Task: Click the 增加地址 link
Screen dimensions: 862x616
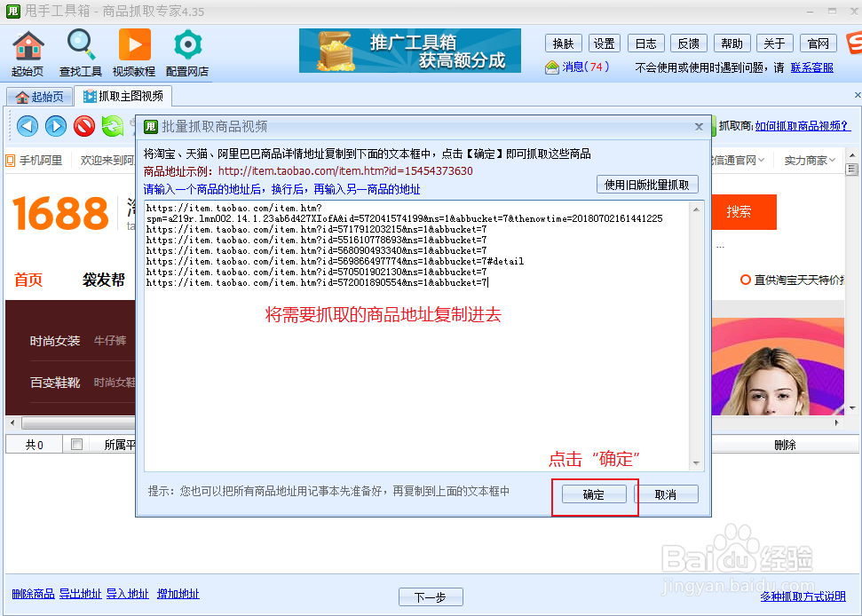Action: [178, 594]
